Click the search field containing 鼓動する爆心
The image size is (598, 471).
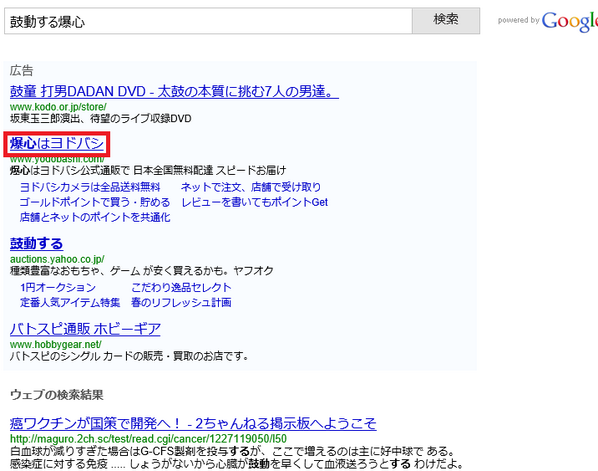208,21
